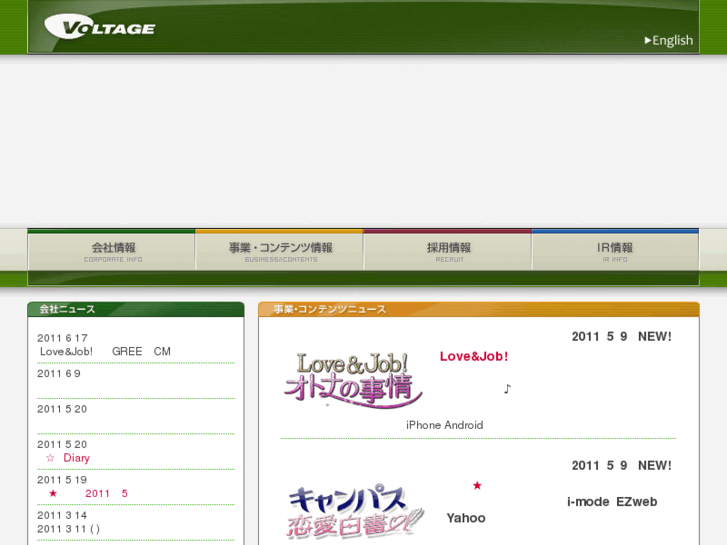
Task: Click the hollow star beside Diary
Action: (x=51, y=458)
